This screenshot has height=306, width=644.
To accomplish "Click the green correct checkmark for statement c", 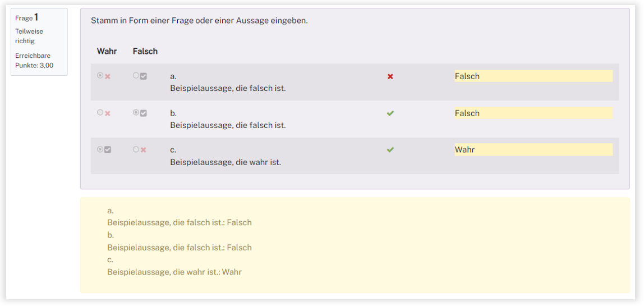I will point(390,150).
